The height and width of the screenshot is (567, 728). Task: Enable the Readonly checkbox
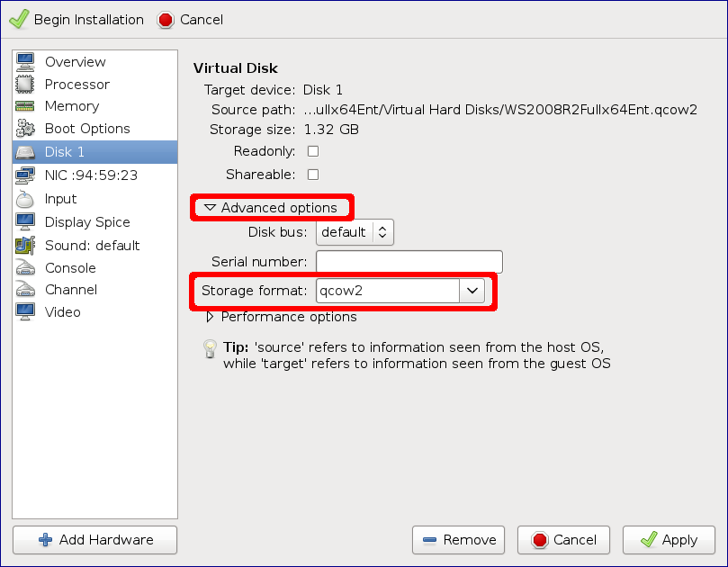click(x=313, y=151)
